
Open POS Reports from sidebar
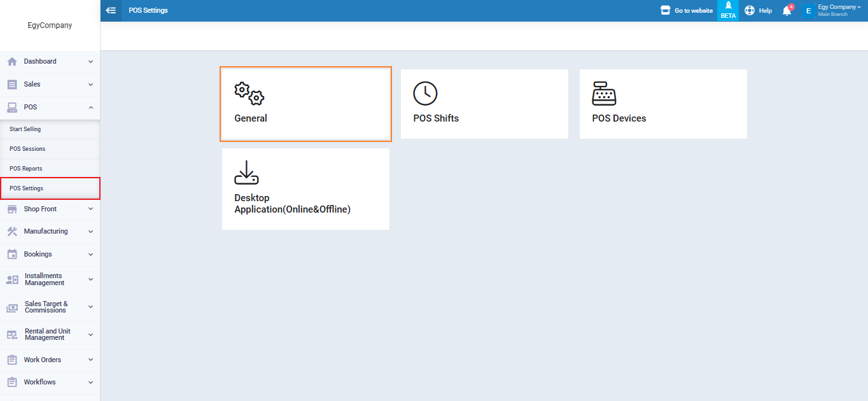tap(26, 169)
